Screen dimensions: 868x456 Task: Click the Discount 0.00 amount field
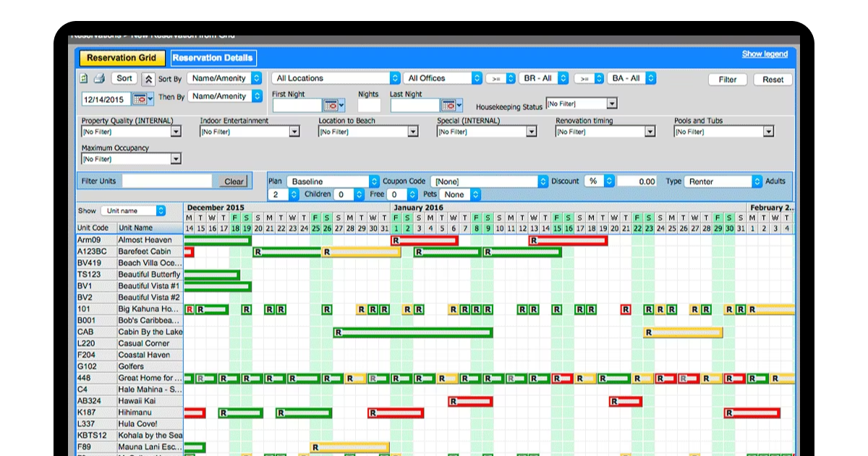point(637,182)
